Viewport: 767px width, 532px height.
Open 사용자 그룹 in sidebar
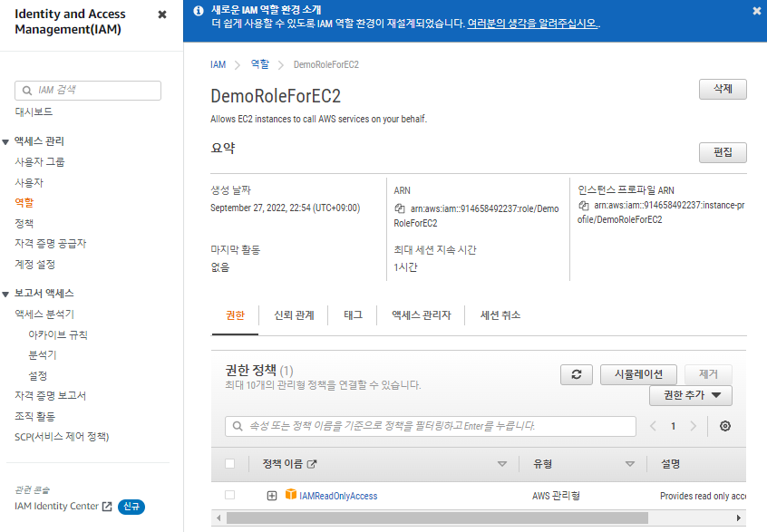click(x=40, y=162)
